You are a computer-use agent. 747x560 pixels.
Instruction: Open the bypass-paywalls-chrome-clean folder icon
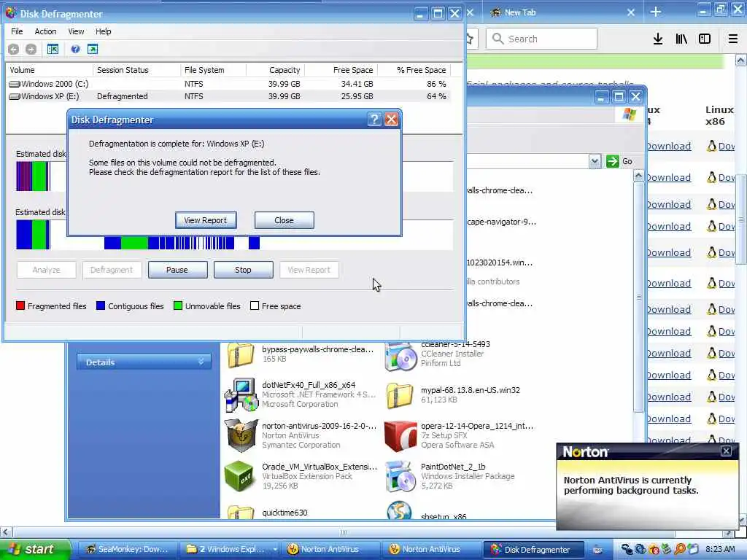(x=241, y=355)
